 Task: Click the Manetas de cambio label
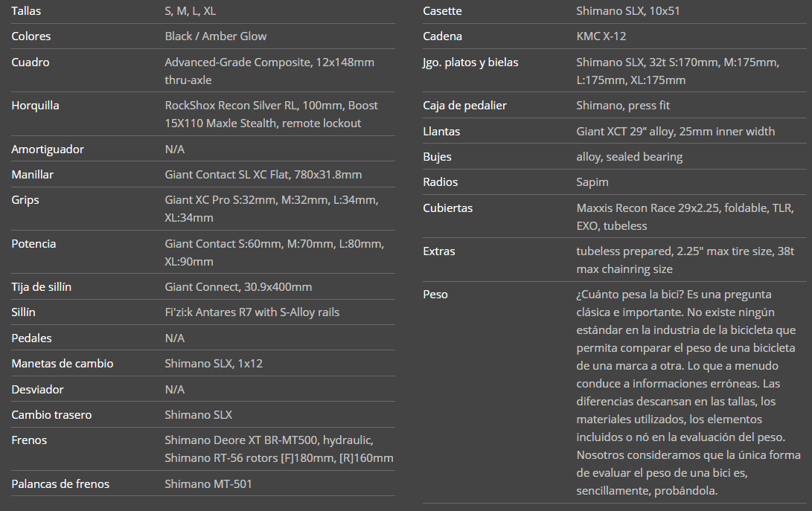[x=63, y=364]
